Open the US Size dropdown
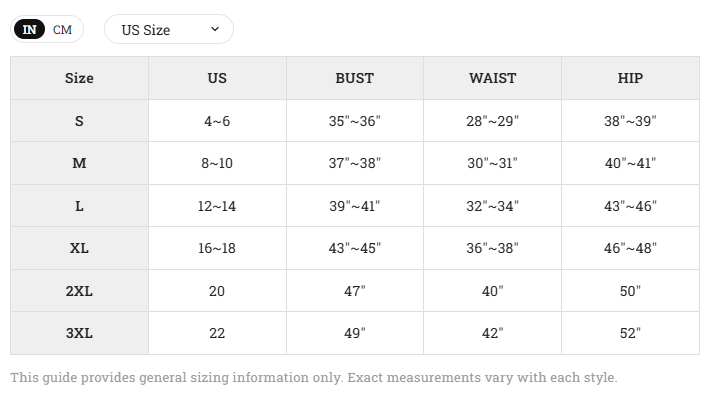 (x=169, y=30)
